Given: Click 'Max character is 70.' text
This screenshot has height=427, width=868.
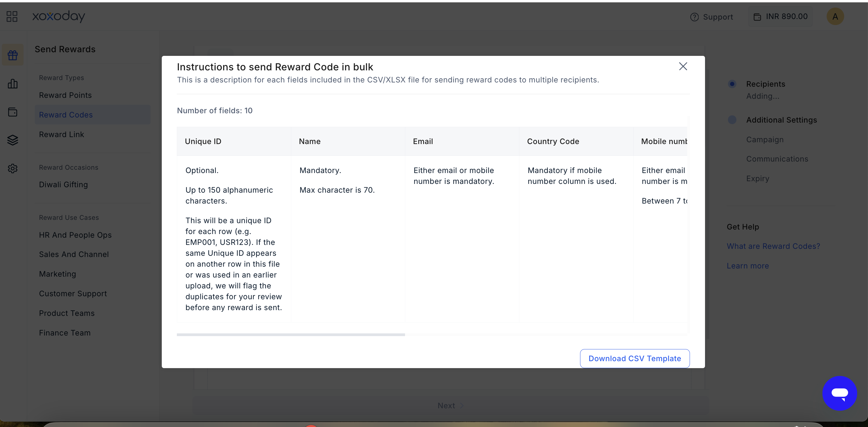Looking at the screenshot, I should (x=337, y=190).
